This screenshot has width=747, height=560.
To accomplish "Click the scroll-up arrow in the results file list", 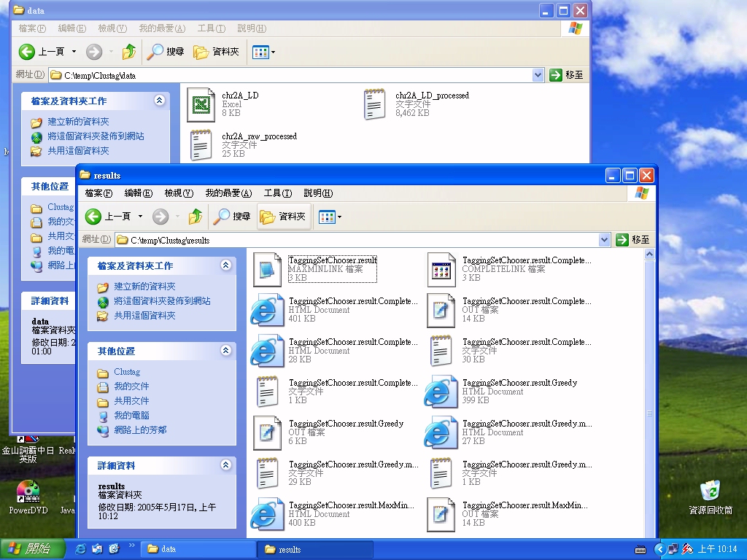I will (649, 254).
